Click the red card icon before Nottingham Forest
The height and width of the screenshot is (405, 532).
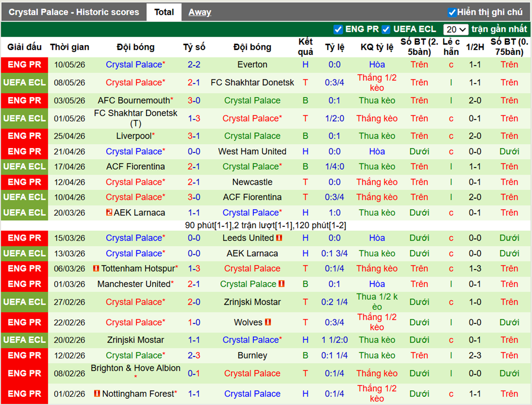click(97, 394)
